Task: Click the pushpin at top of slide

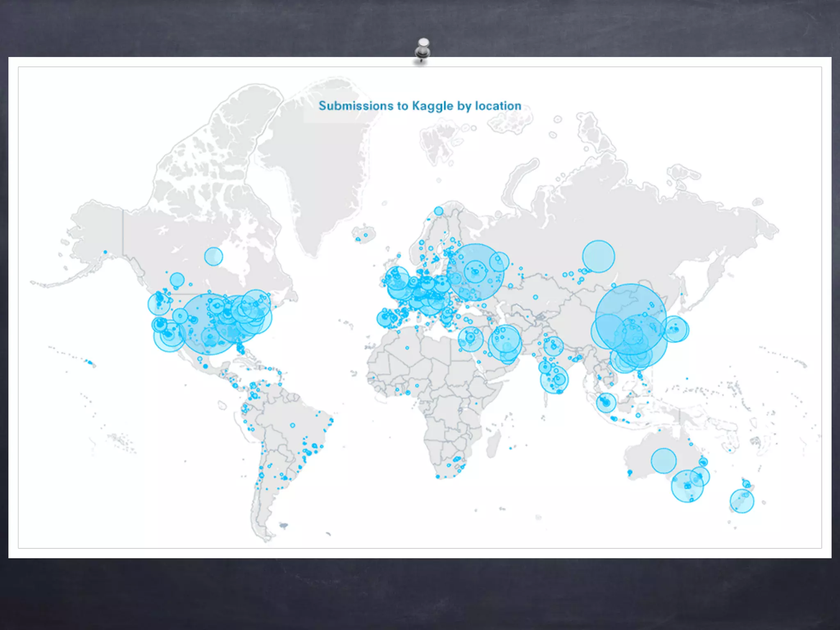Action: (422, 50)
